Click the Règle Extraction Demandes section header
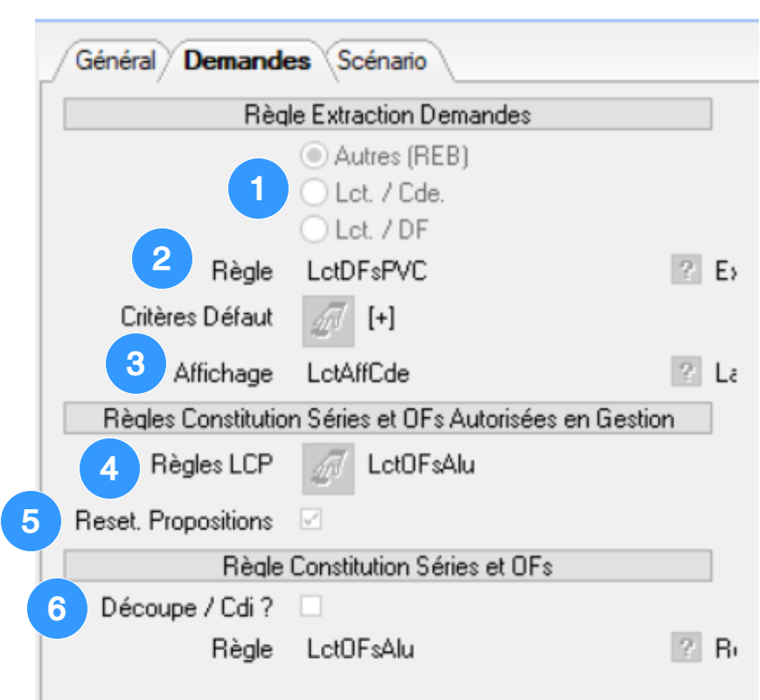Screen dimensions: 760x700 pyautogui.click(x=387, y=115)
